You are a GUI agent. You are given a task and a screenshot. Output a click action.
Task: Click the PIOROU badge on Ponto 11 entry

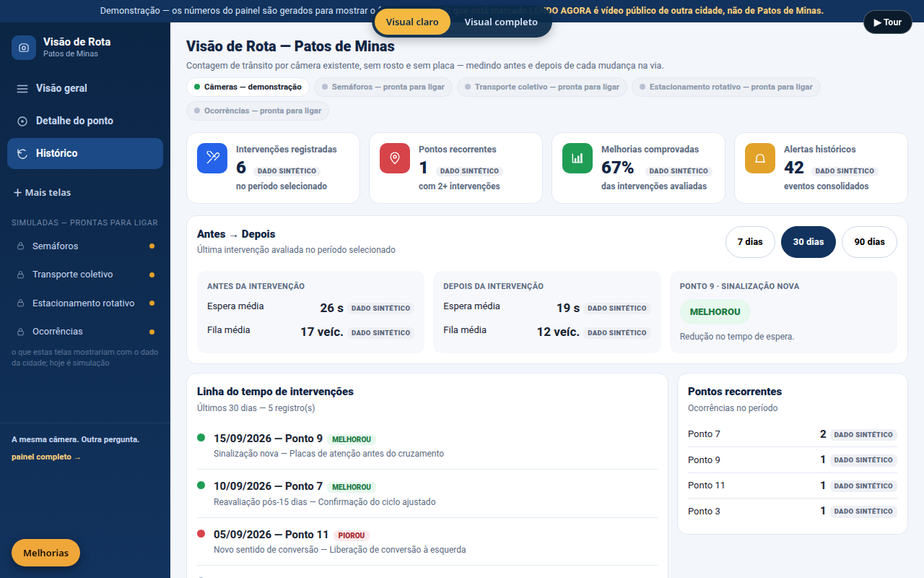pyautogui.click(x=352, y=535)
